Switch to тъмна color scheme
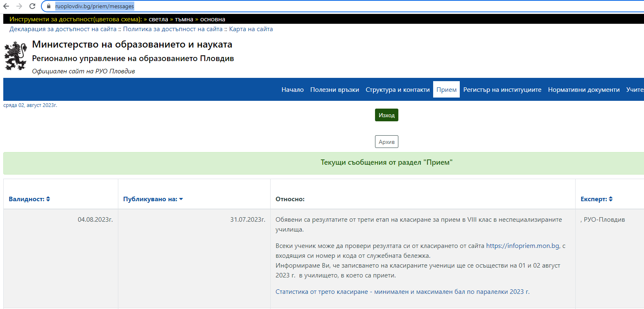This screenshot has width=644, height=309. 184,19
